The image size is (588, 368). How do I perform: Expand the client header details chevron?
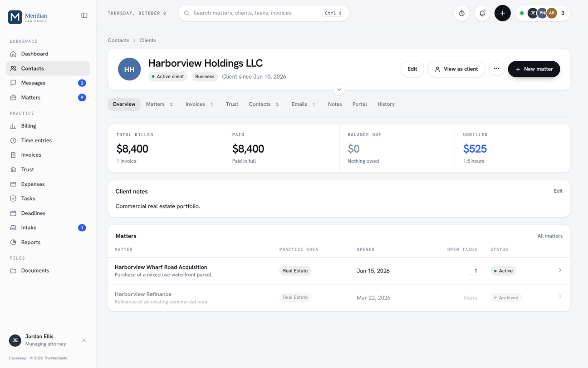339,90
